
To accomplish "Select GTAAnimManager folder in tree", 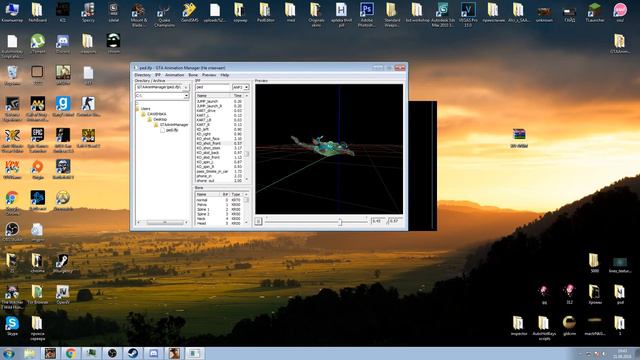I will (174, 124).
